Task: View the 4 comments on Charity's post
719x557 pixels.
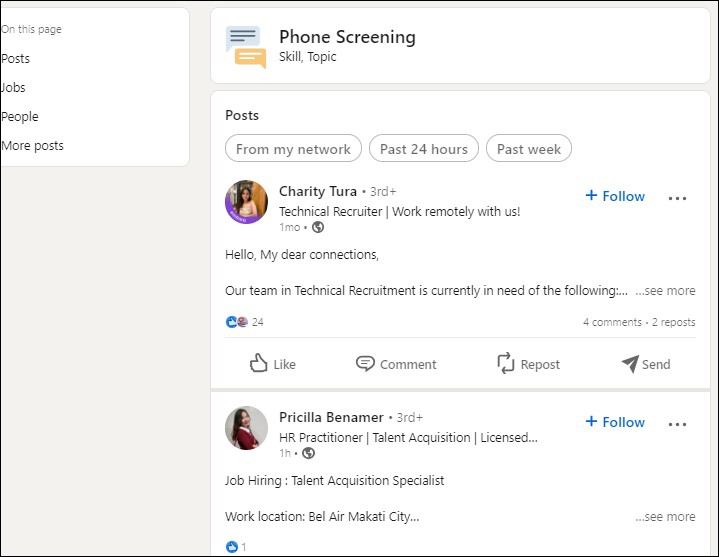Action: click(x=612, y=322)
